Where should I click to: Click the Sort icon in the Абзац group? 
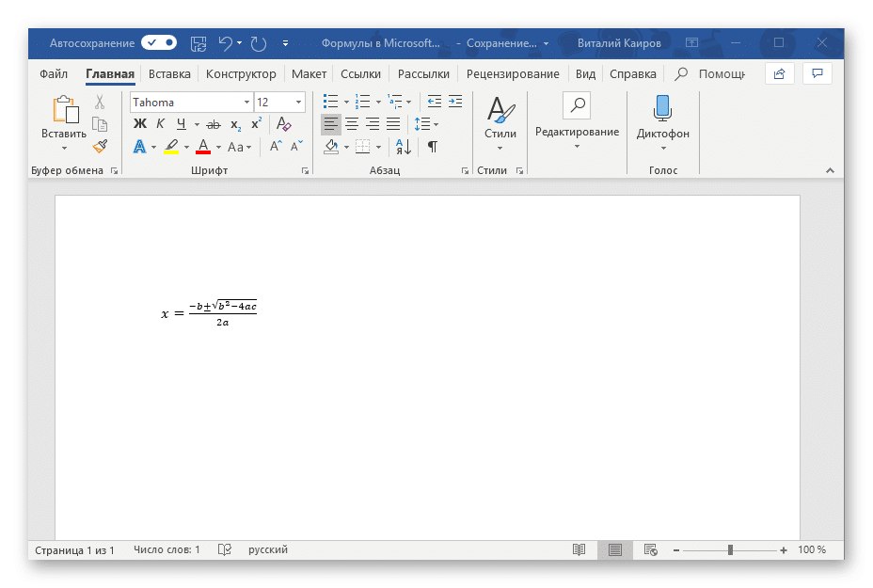pos(404,148)
